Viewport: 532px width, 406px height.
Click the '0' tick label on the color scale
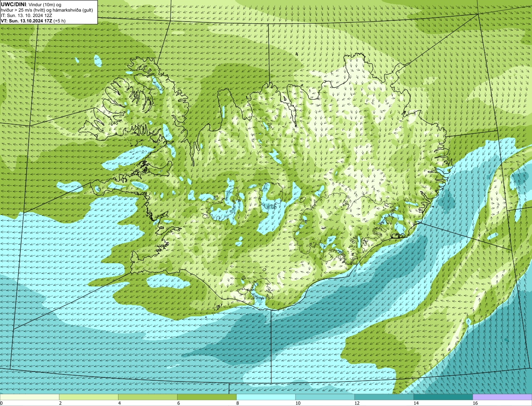(1, 403)
